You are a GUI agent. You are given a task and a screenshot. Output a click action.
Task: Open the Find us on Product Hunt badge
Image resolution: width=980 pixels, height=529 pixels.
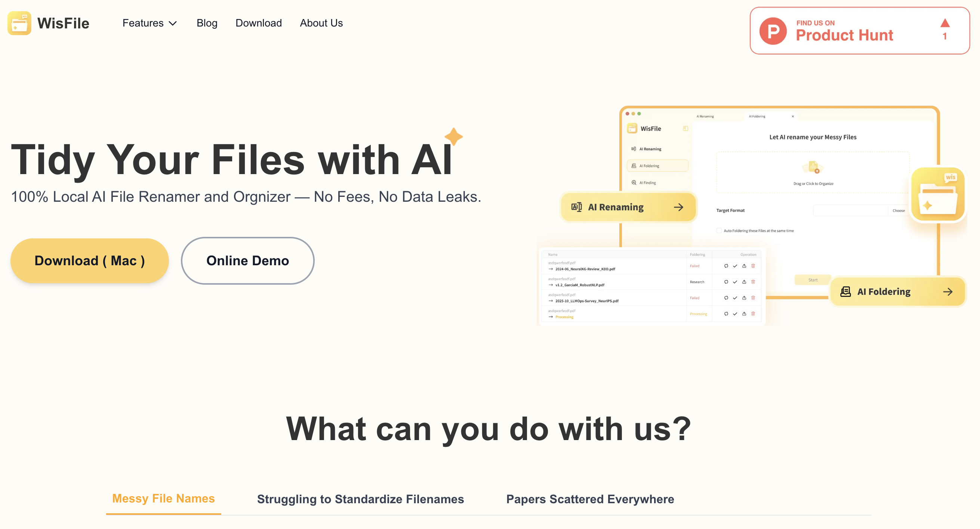click(x=860, y=30)
